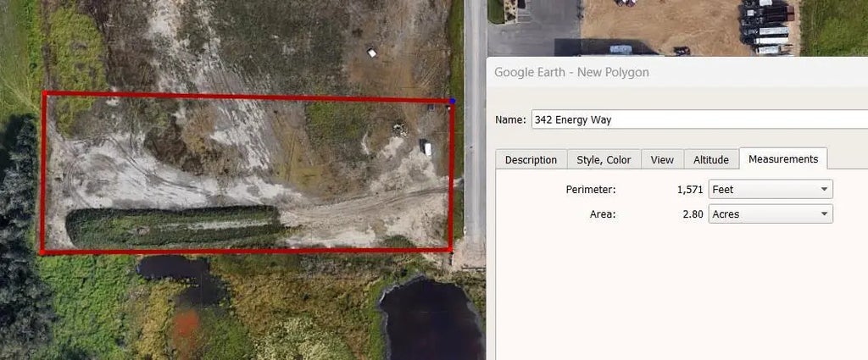Select the polygon's bottom-right corner vertex
This screenshot has width=868, height=360.
coord(450,250)
